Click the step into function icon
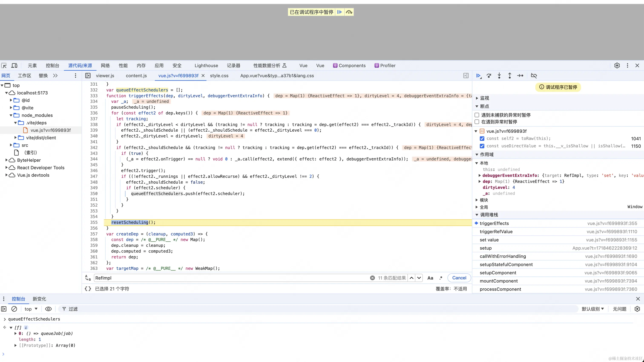 tap(499, 76)
